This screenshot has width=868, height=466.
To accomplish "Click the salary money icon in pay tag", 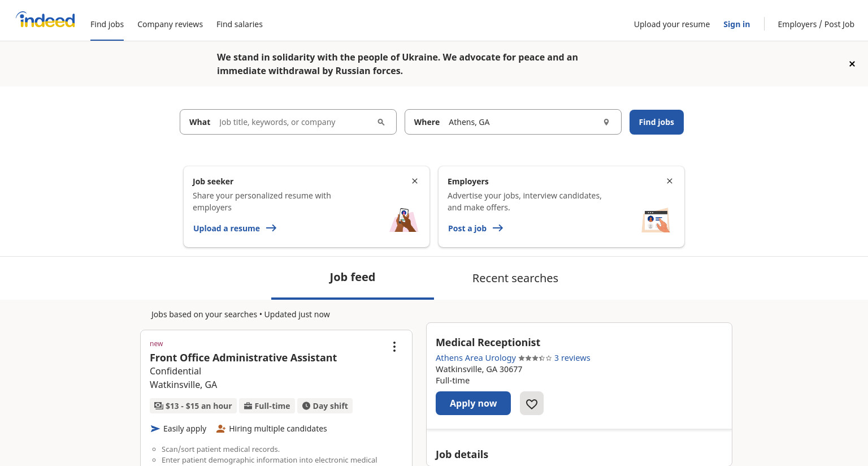I will (x=159, y=405).
